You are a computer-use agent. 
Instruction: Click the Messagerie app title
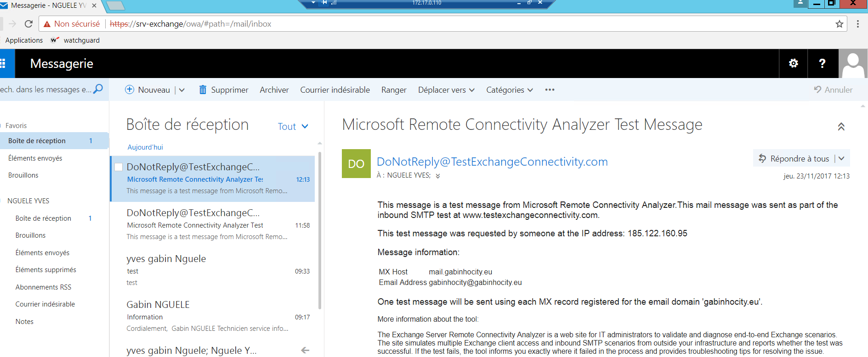62,63
